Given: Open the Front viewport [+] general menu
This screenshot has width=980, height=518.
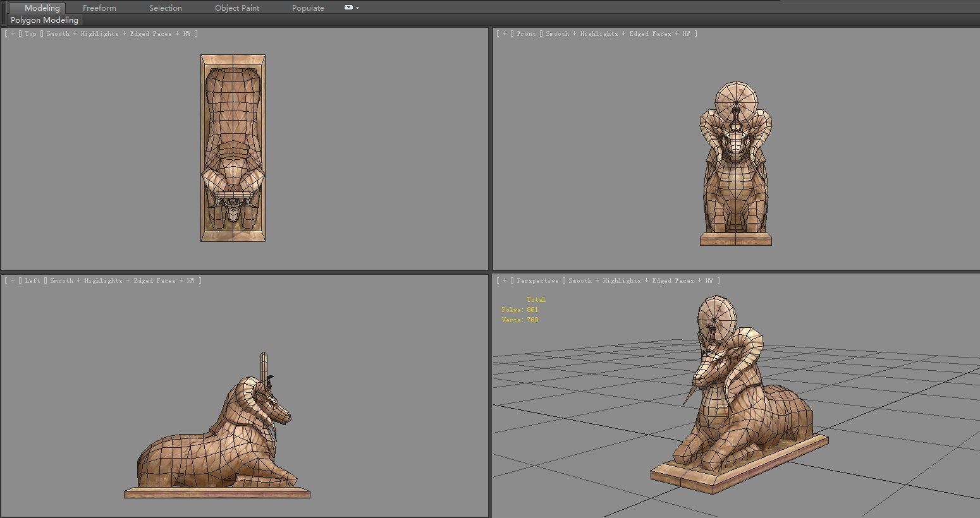Looking at the screenshot, I should pyautogui.click(x=505, y=33).
